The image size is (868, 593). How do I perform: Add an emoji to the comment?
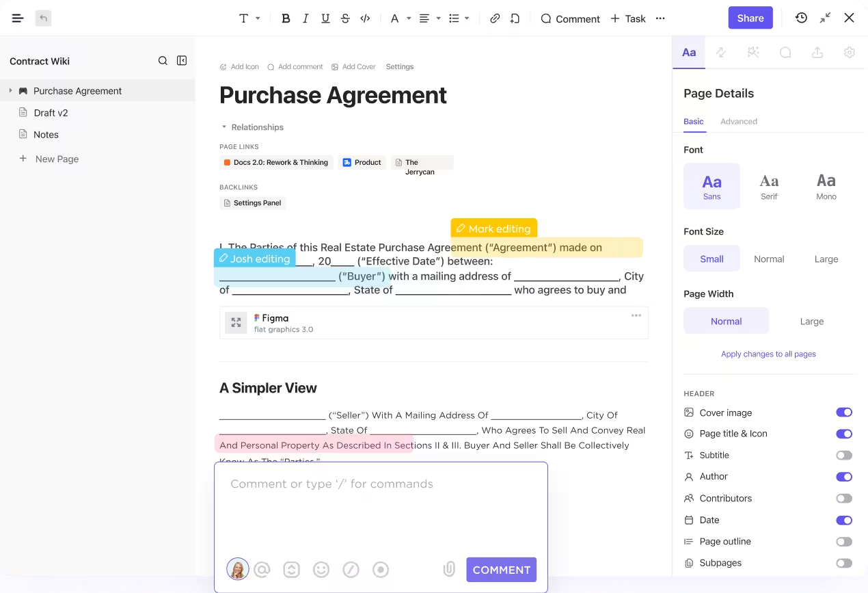tap(321, 569)
